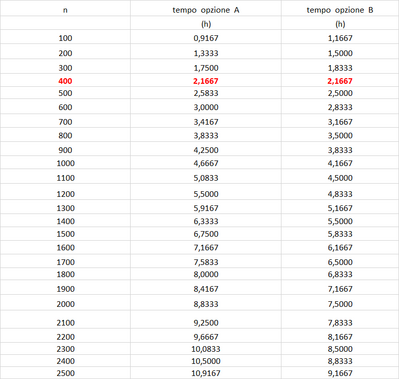Select cell 0,9167 in opzione A
The height and width of the screenshot is (379, 399).
(x=206, y=38)
